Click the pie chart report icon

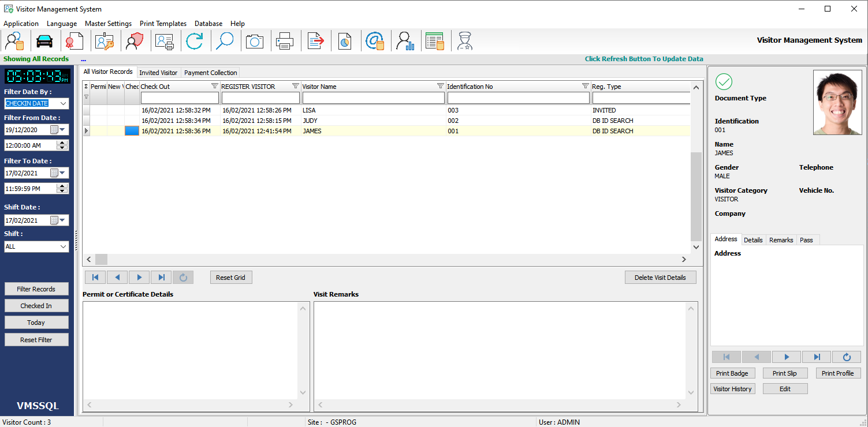pos(345,42)
